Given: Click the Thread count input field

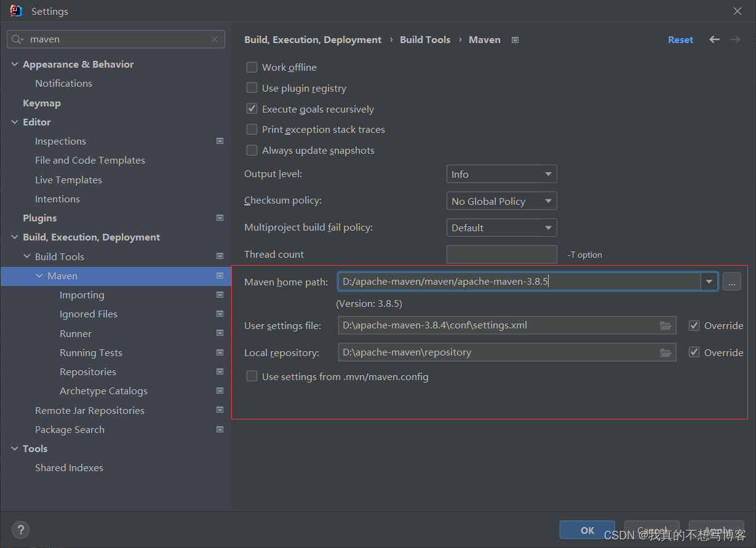Looking at the screenshot, I should pyautogui.click(x=501, y=254).
